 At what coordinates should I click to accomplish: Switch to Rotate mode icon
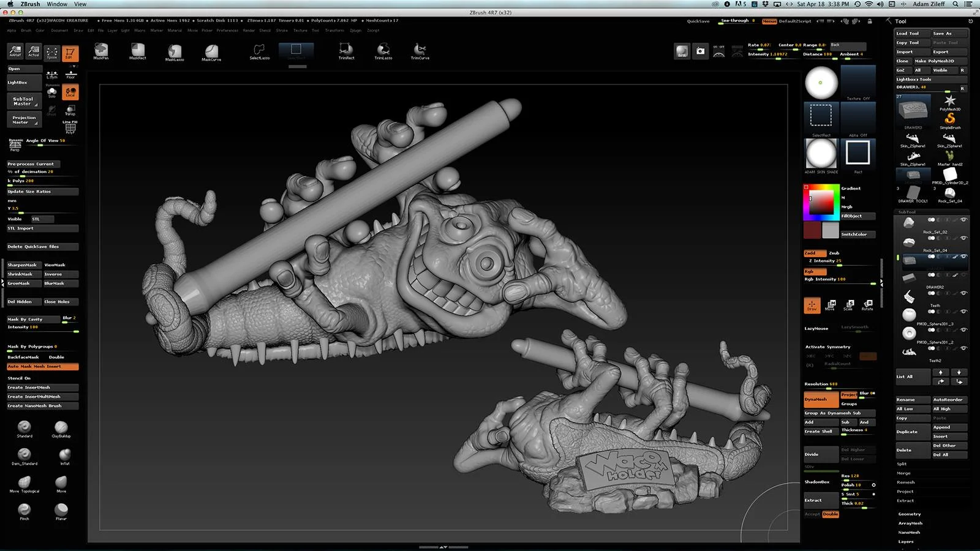tap(868, 305)
